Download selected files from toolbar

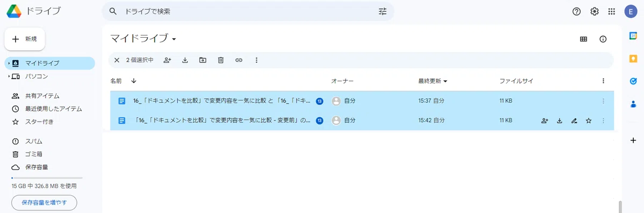pyautogui.click(x=185, y=60)
